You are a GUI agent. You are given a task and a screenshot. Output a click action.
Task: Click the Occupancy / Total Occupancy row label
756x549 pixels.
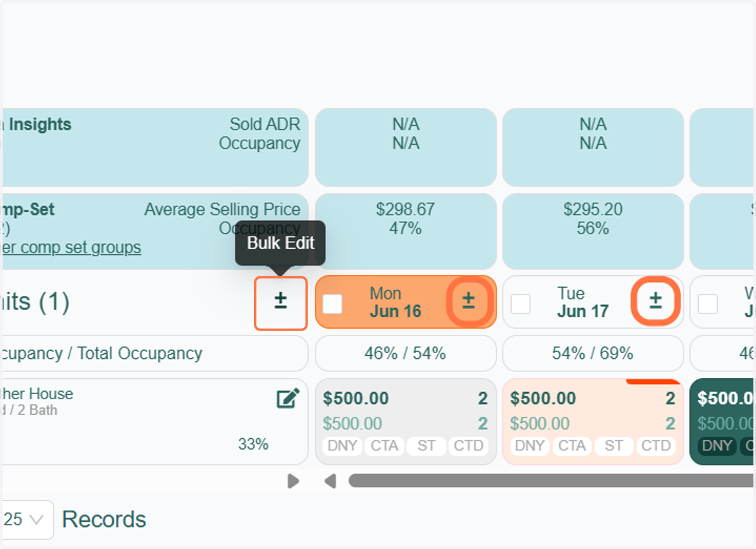(x=101, y=354)
